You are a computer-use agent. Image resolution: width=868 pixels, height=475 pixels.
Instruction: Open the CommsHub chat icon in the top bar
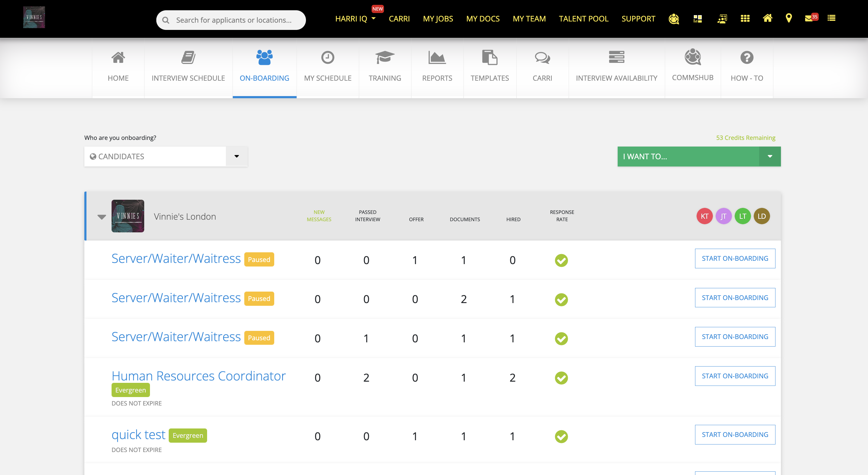click(674, 19)
